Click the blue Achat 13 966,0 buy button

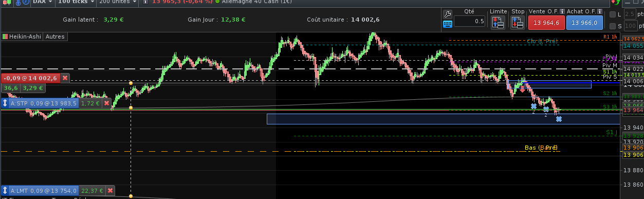tap(584, 23)
